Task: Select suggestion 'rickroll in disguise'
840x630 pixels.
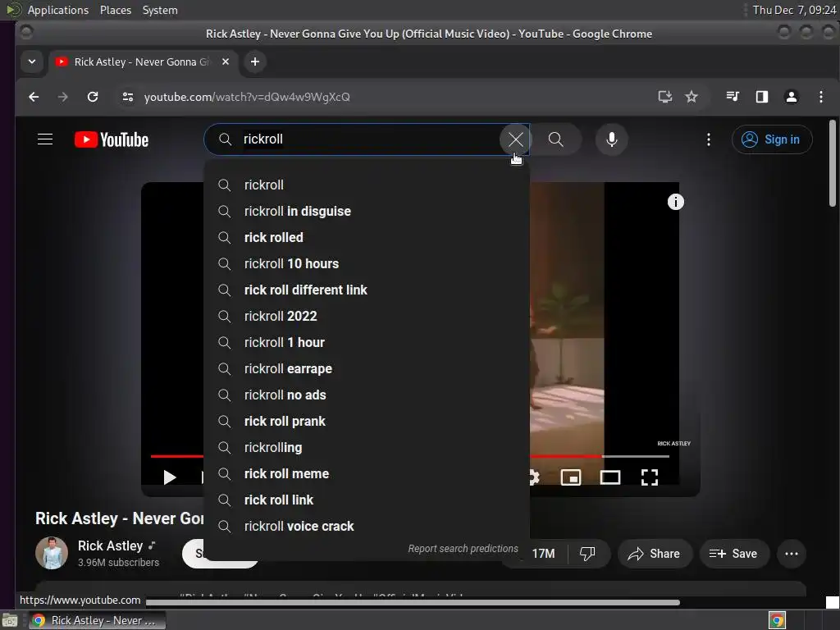Action: (367, 211)
